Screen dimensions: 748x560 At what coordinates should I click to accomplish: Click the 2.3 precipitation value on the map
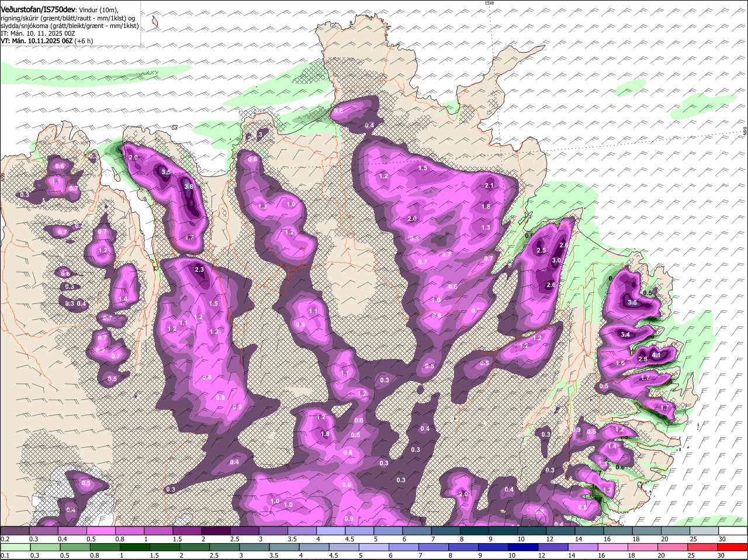199,269
